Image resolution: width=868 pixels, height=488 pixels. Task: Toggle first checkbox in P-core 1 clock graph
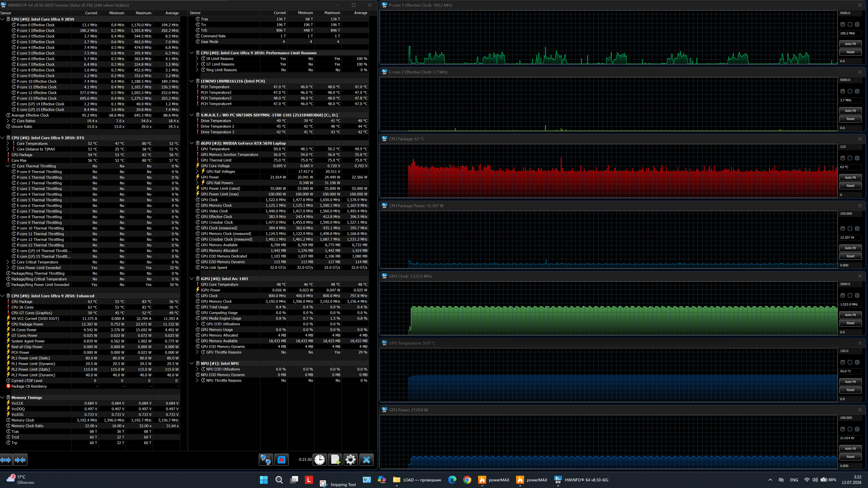pyautogui.click(x=843, y=24)
